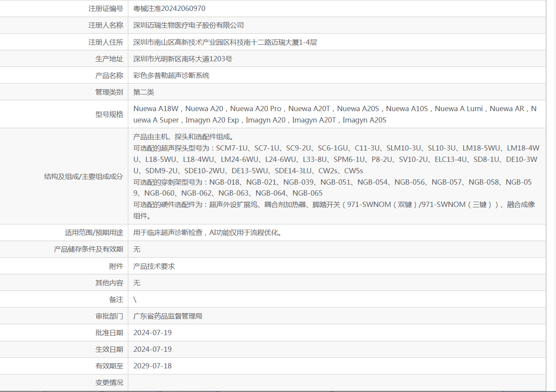Select management category value 第二类
Screen dimensions: 556x392
[144, 92]
